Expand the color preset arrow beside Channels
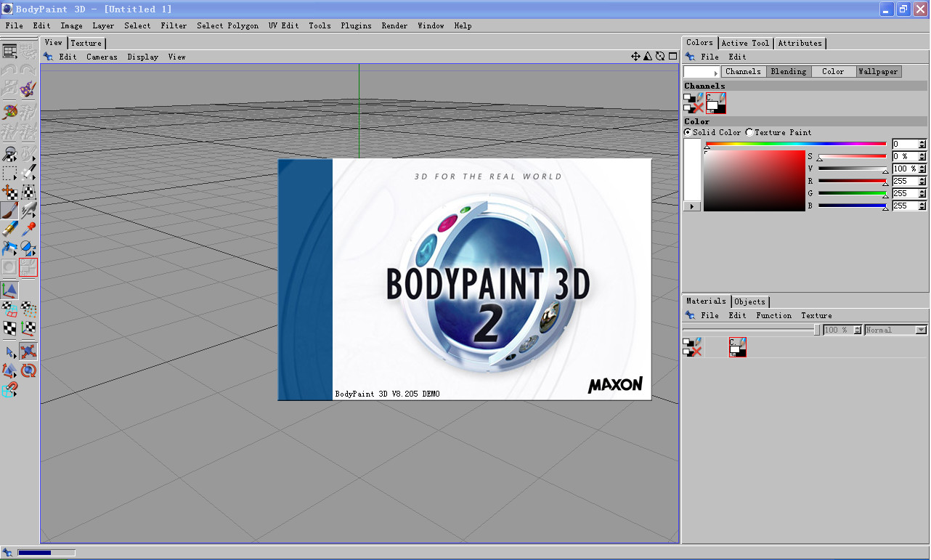931x560 pixels. pyautogui.click(x=716, y=72)
